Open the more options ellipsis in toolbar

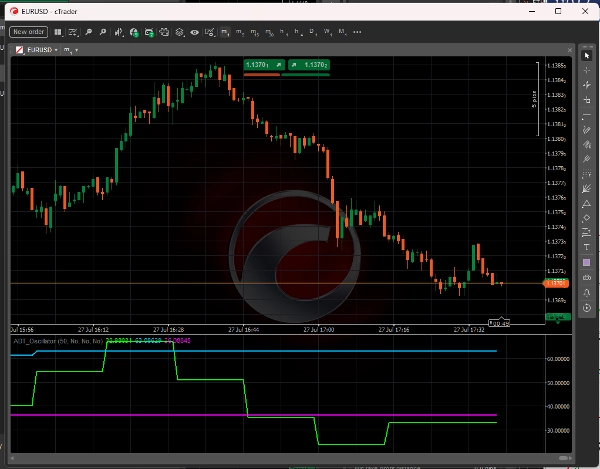click(357, 32)
